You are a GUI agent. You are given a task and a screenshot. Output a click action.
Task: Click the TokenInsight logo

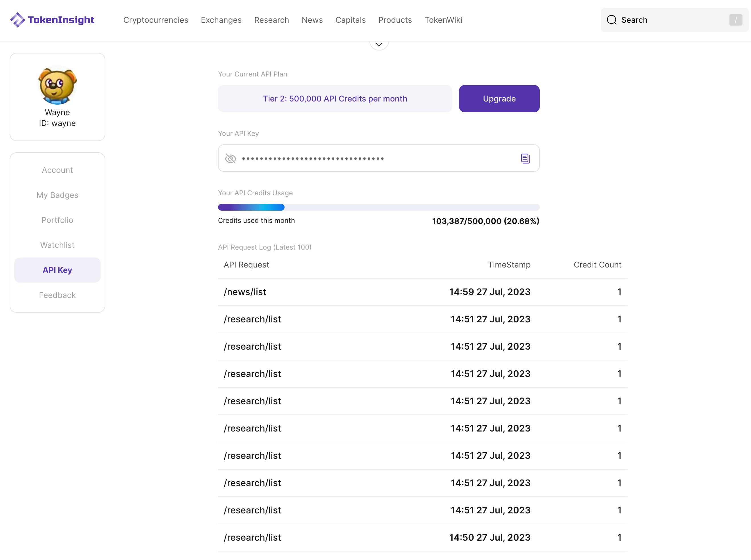coord(53,20)
